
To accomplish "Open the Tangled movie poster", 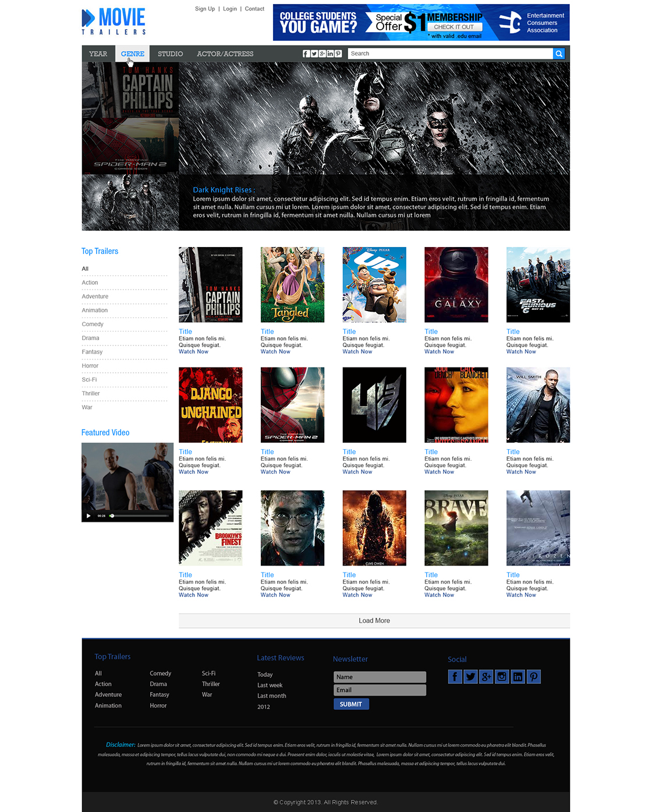I will point(292,285).
